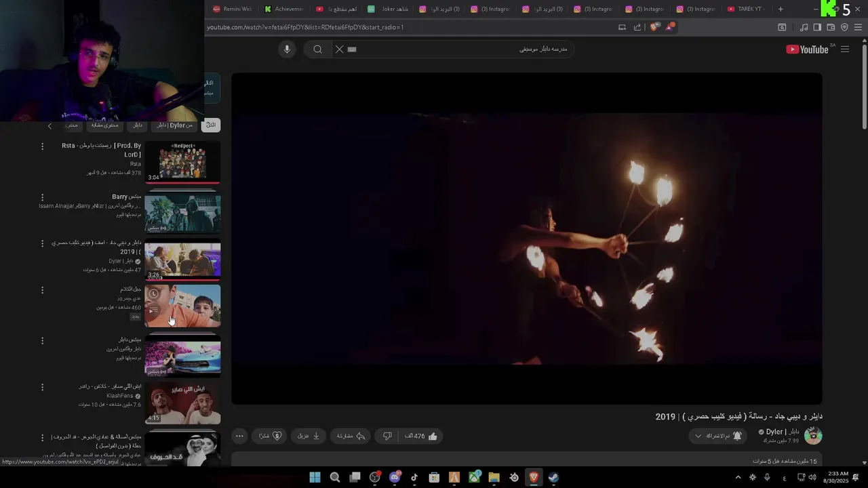Add to queue icon on hovered thumbnail

154,311
